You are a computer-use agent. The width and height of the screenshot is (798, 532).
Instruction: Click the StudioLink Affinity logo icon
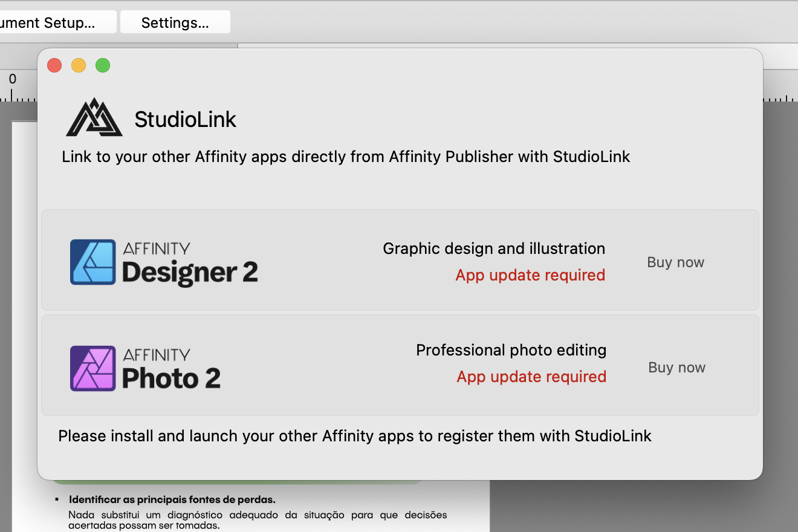[x=95, y=117]
